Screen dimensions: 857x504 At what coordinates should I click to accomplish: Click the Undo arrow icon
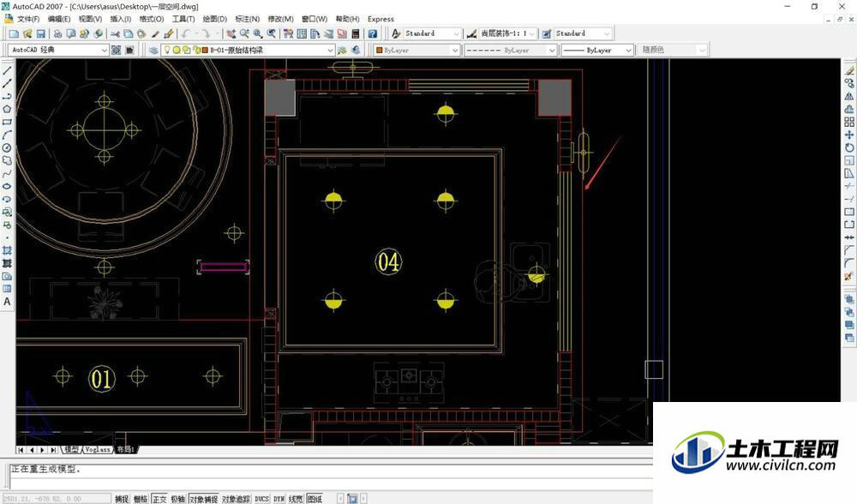click(x=186, y=34)
